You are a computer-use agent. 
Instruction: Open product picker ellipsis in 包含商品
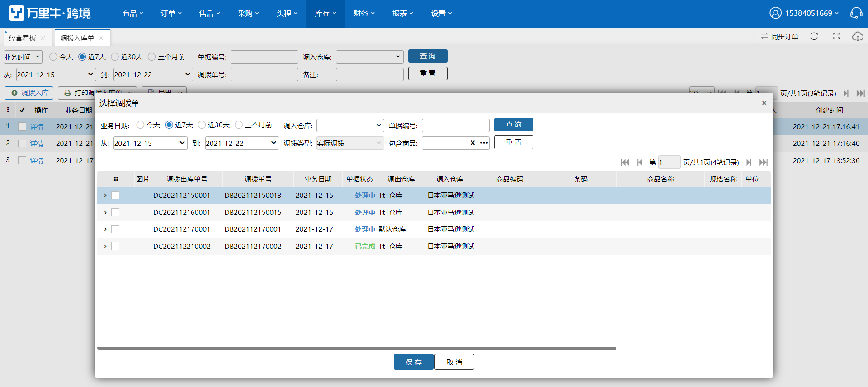click(x=484, y=143)
